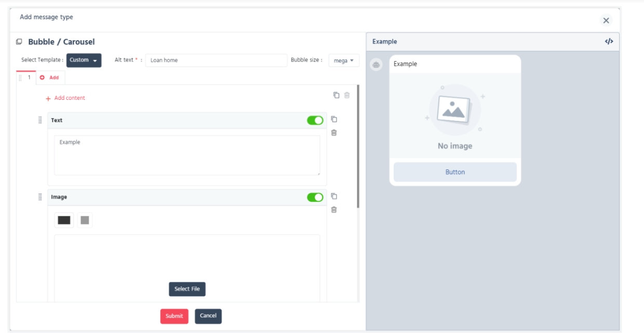Screen dimensions: 644x336
Task: Copy the whole bubble using top copy icon
Action: (336, 95)
